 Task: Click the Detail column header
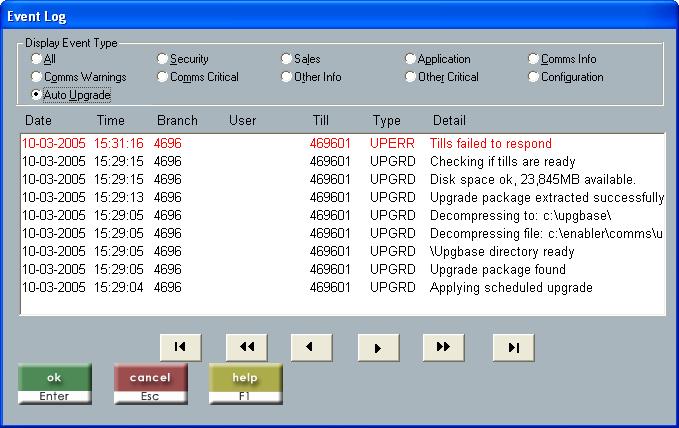point(449,120)
